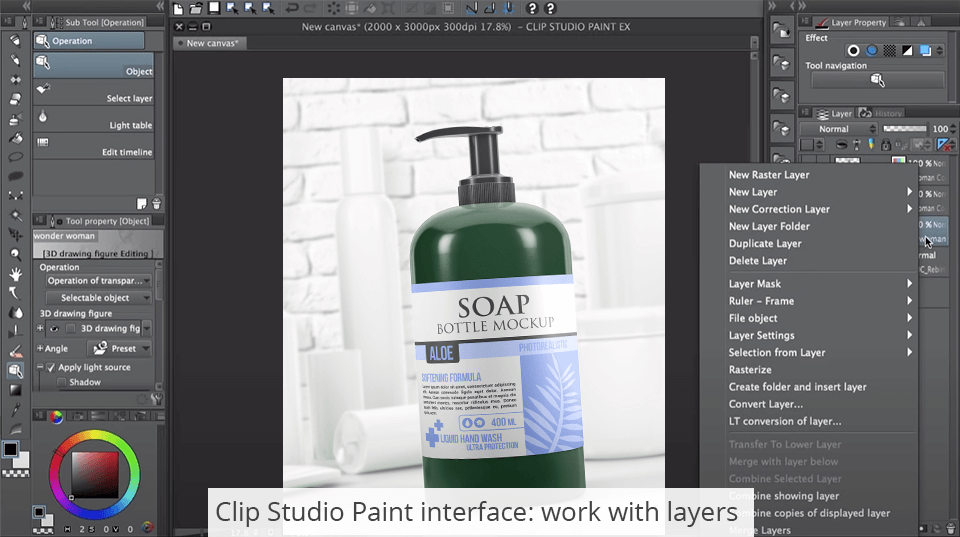960x537 pixels.
Task: Open the Layer Property tab
Action: pyautogui.click(x=852, y=22)
